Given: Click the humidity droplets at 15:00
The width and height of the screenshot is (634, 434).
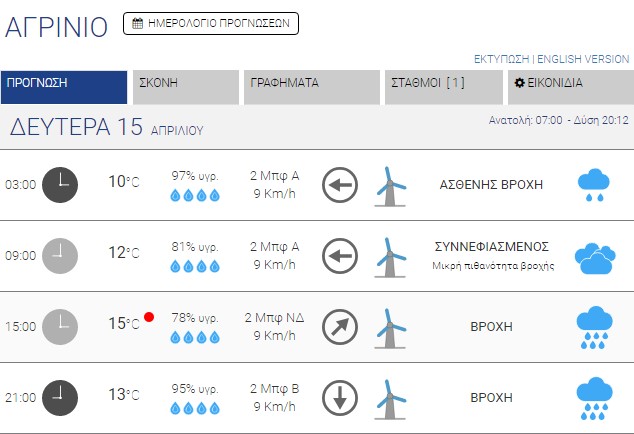Looking at the screenshot, I should coord(195,337).
